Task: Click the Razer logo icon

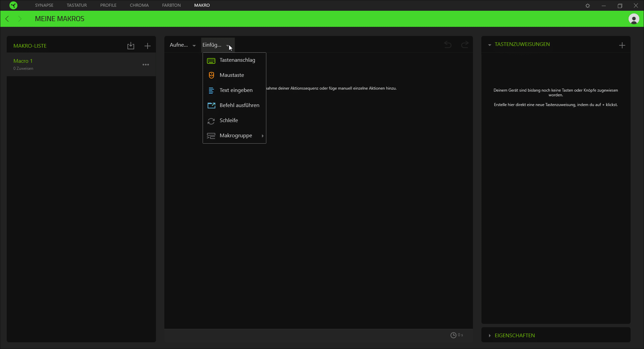Action: (13, 5)
